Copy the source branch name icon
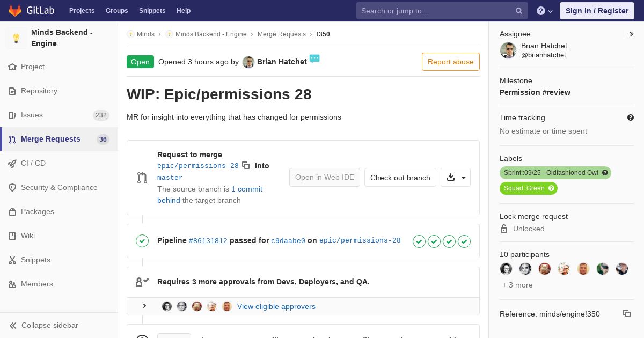The image size is (644, 338). pyautogui.click(x=246, y=165)
